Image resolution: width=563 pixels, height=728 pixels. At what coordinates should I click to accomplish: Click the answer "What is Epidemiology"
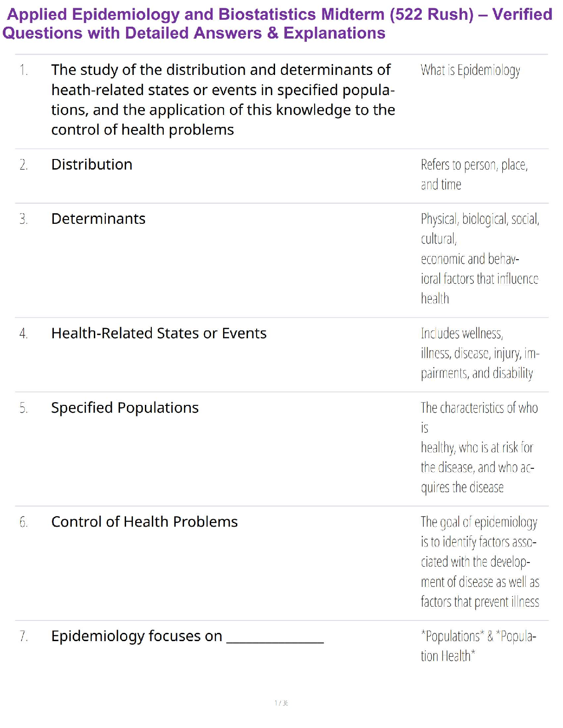point(470,70)
